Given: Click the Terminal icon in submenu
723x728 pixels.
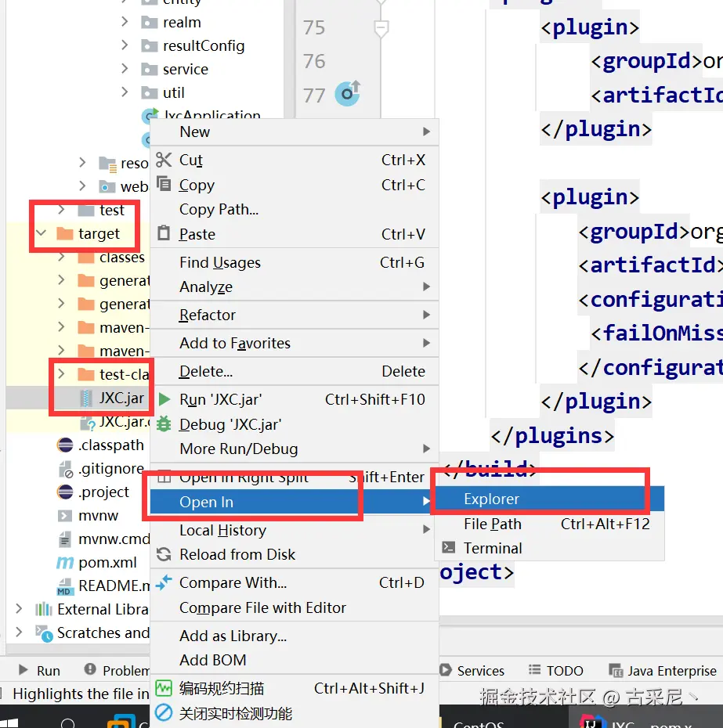Looking at the screenshot, I should [449, 547].
